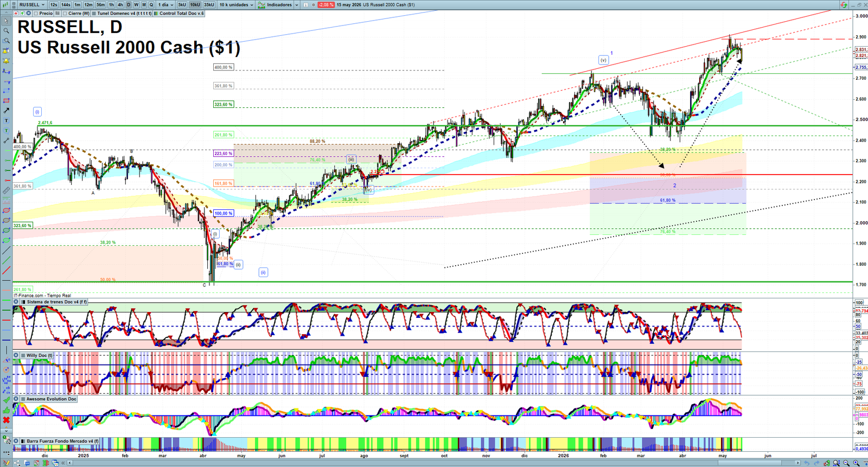Screen dimensions: 868x467
Task: Click the zoom out magnifier bottom right
Action: (847, 463)
